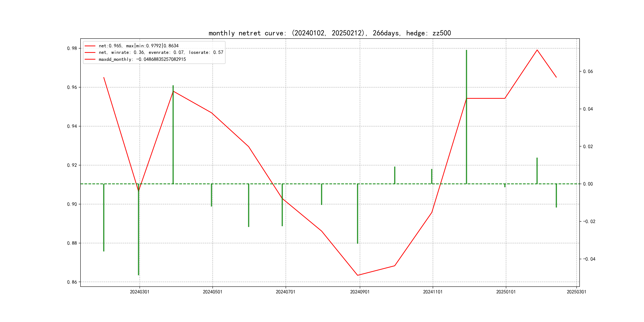Click the -0.04 right axis tick label
Image resolution: width=644 pixels, height=322 pixels.
click(x=589, y=259)
